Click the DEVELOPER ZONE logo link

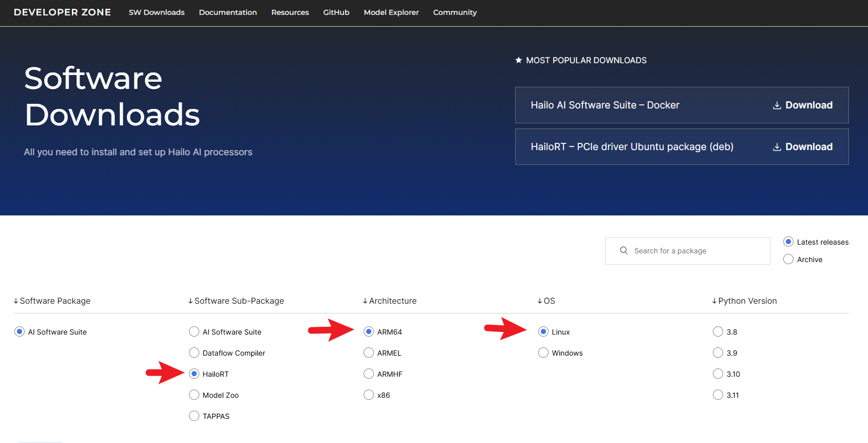(x=62, y=12)
